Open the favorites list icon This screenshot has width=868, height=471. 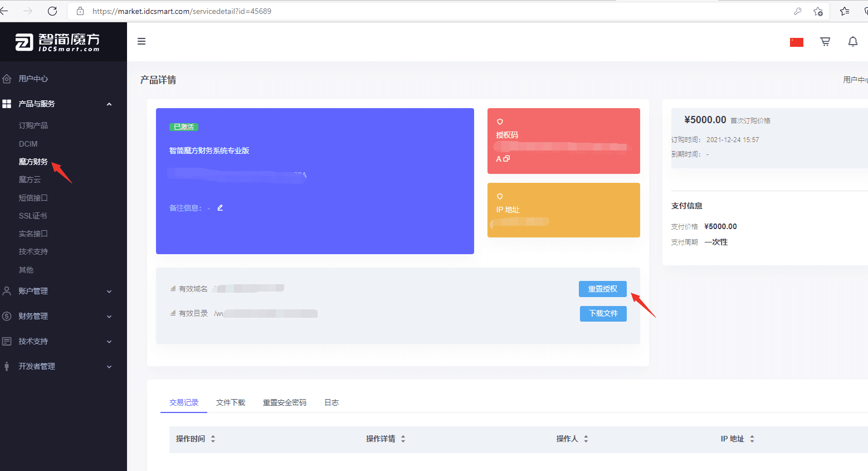coord(845,11)
